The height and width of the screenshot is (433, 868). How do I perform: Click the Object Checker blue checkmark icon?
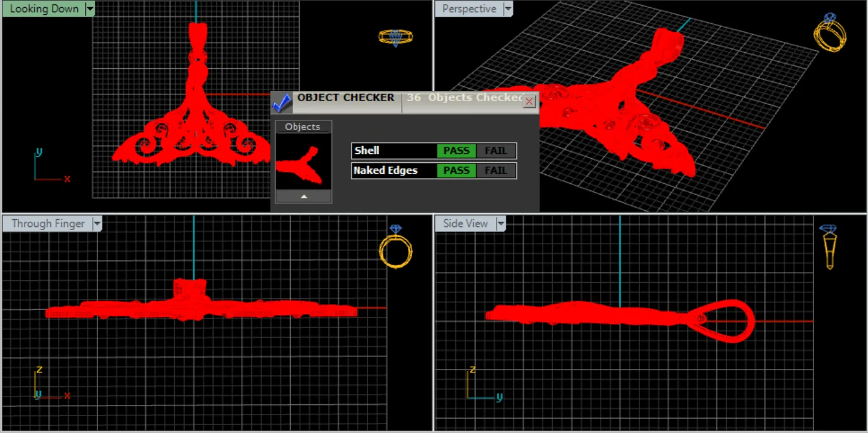[x=282, y=102]
